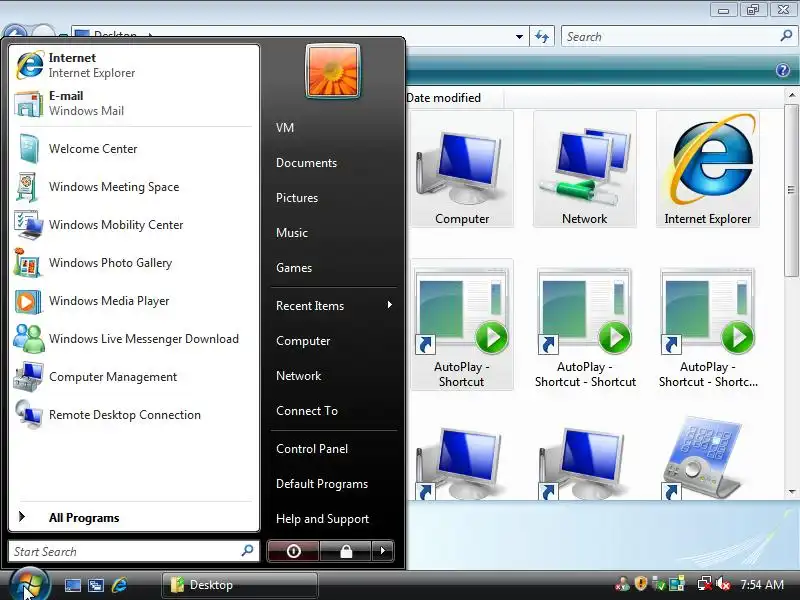Open Internet Explorer from the Start menu pinned list
800x600 pixels.
pyautogui.click(x=134, y=65)
